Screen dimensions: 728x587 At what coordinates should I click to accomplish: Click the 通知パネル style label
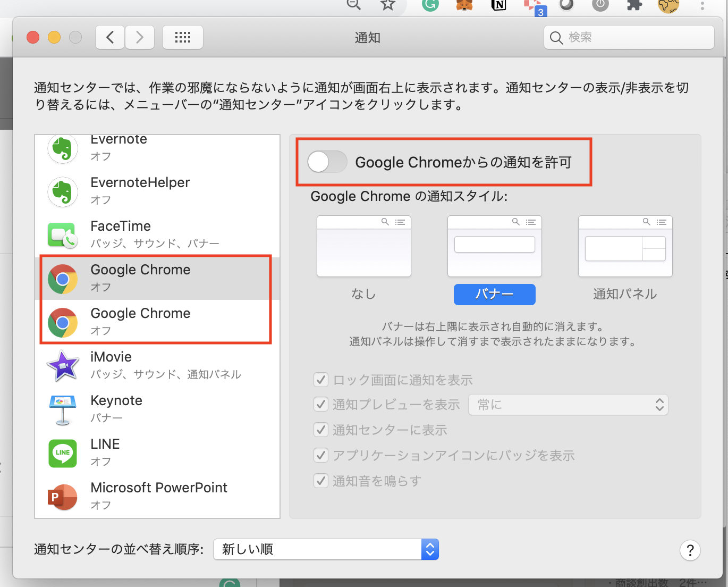coord(625,294)
